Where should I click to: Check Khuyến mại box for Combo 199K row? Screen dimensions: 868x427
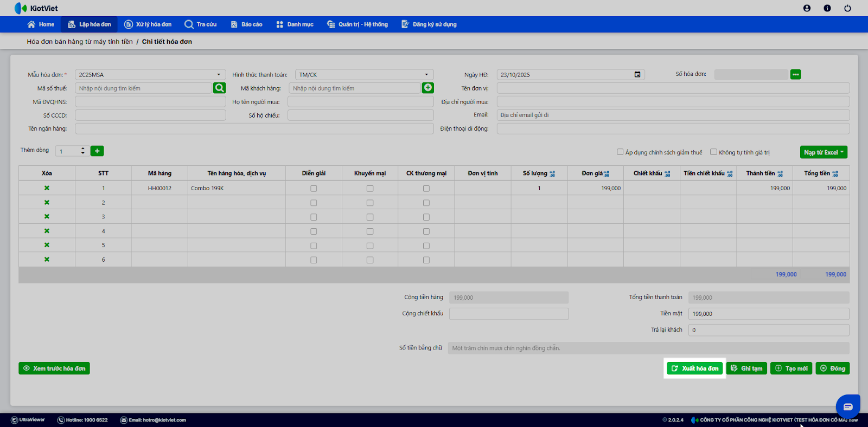370,189
